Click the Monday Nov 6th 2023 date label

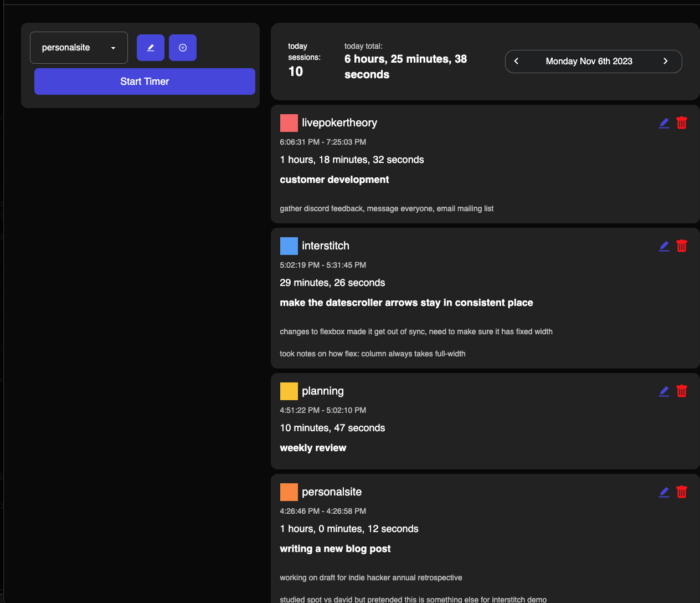pyautogui.click(x=589, y=61)
